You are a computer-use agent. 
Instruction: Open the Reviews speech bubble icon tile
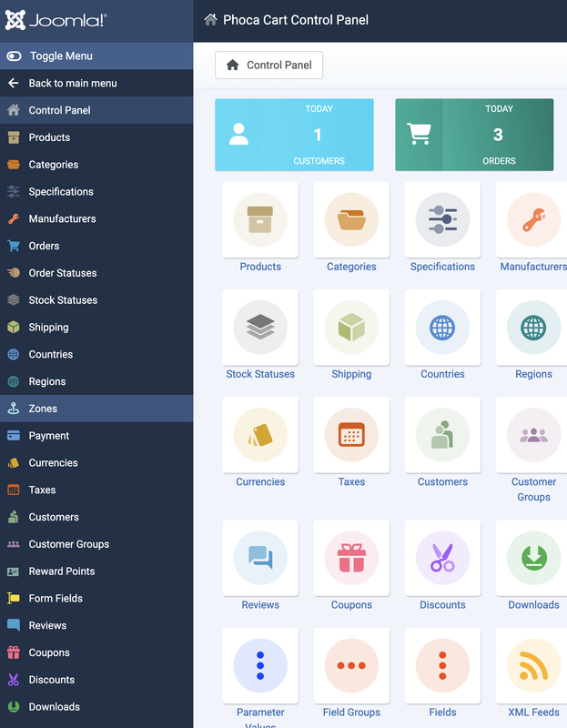pos(260,558)
